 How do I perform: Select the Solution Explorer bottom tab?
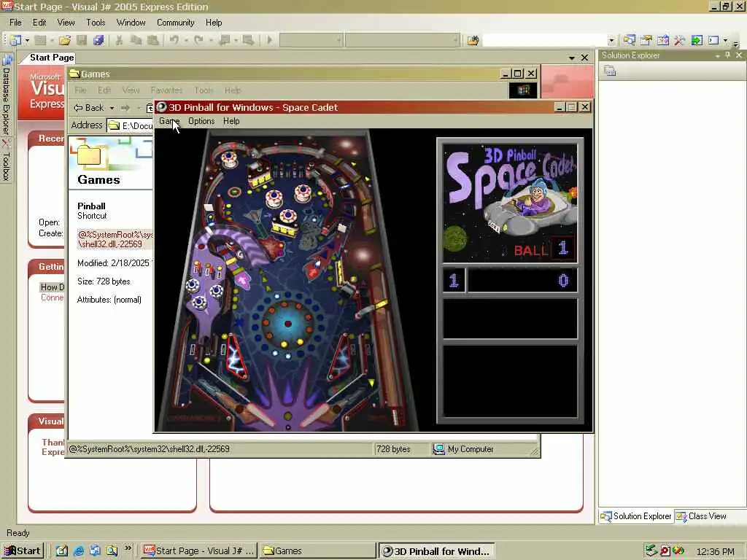coord(636,516)
